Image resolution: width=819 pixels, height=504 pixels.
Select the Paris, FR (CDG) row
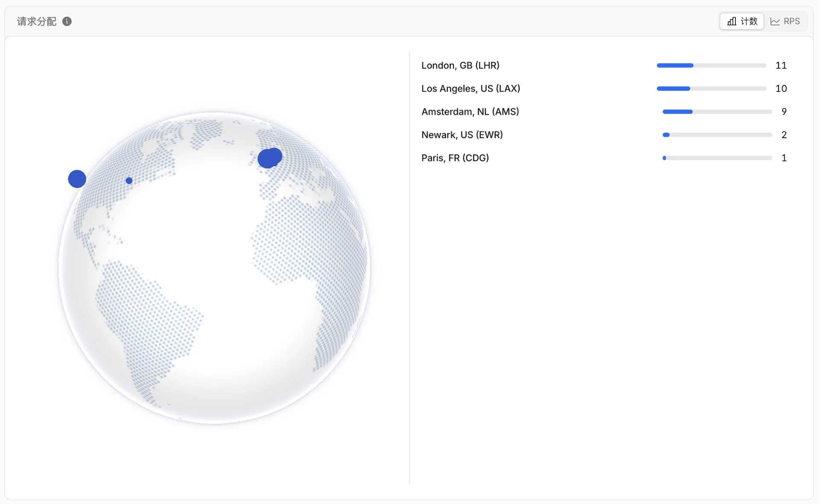[604, 158]
